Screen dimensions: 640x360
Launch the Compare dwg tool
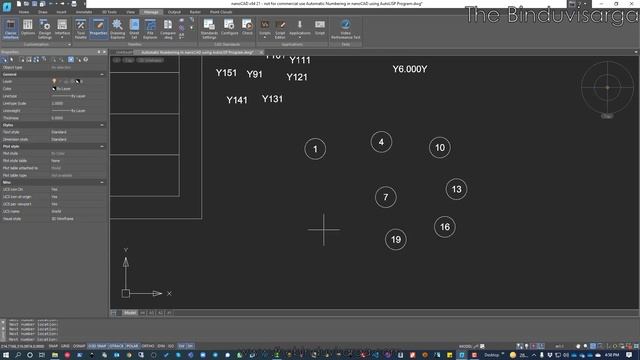click(168, 29)
